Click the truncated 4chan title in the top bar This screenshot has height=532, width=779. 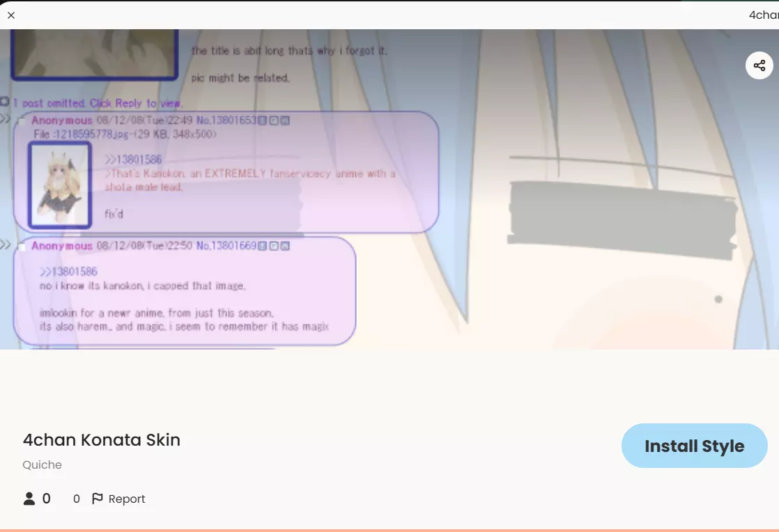point(764,15)
